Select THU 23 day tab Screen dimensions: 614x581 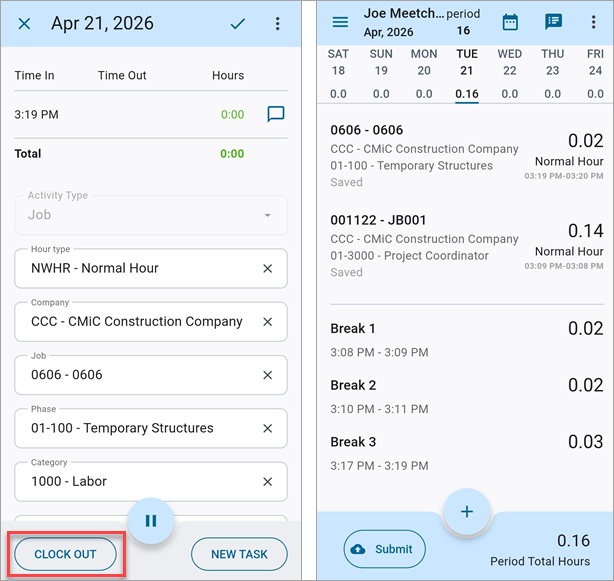click(x=553, y=74)
